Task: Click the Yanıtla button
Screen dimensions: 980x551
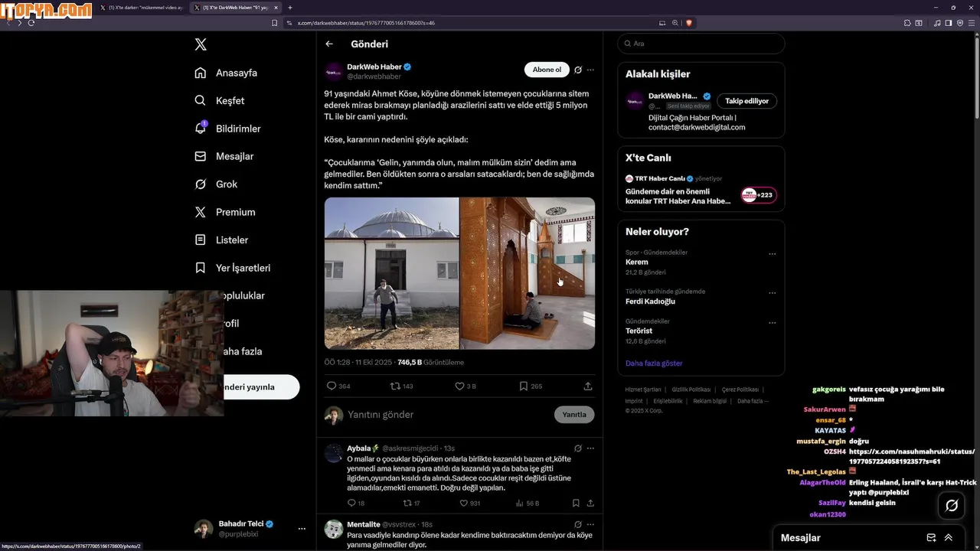Action: coord(574,415)
